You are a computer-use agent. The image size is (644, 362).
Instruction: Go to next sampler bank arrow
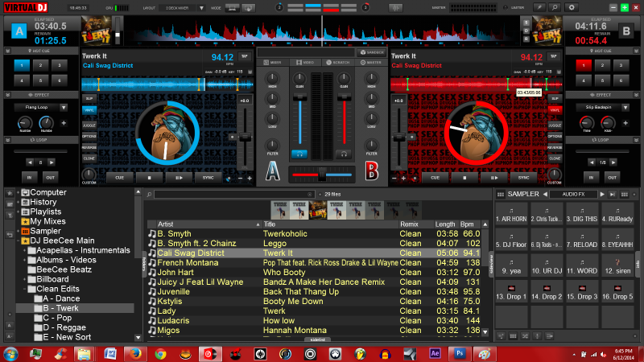602,194
